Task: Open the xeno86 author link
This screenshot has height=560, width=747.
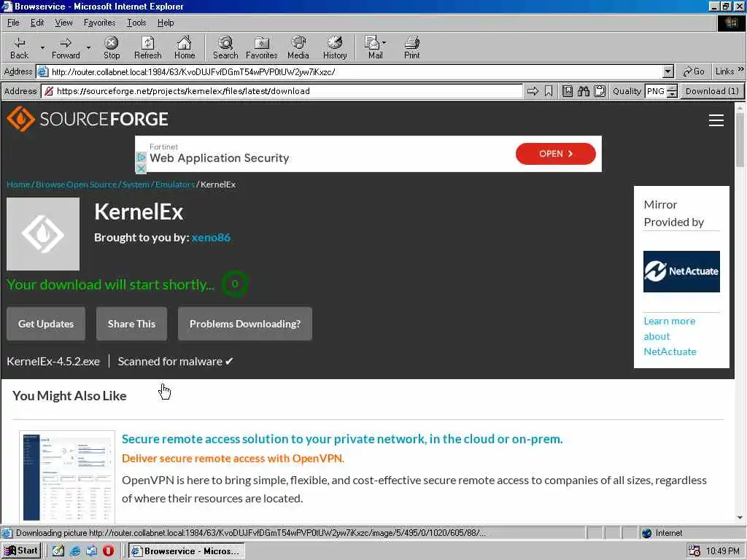Action: (211, 238)
